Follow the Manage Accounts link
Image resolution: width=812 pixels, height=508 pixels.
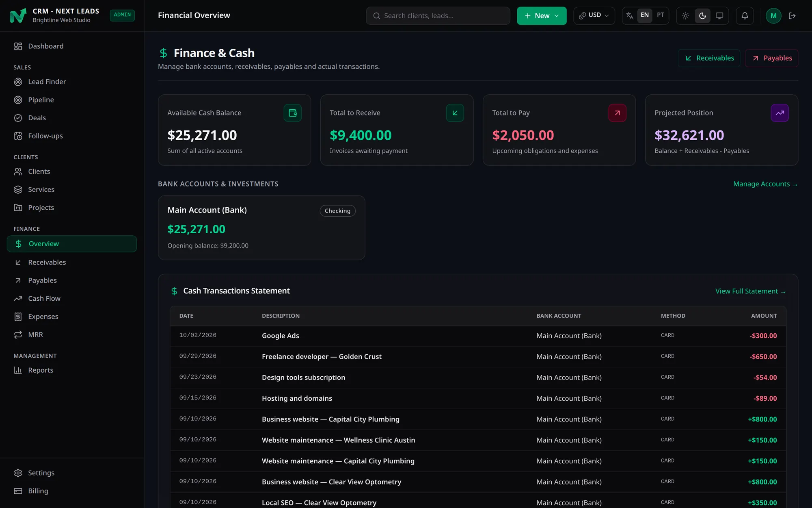tap(765, 184)
